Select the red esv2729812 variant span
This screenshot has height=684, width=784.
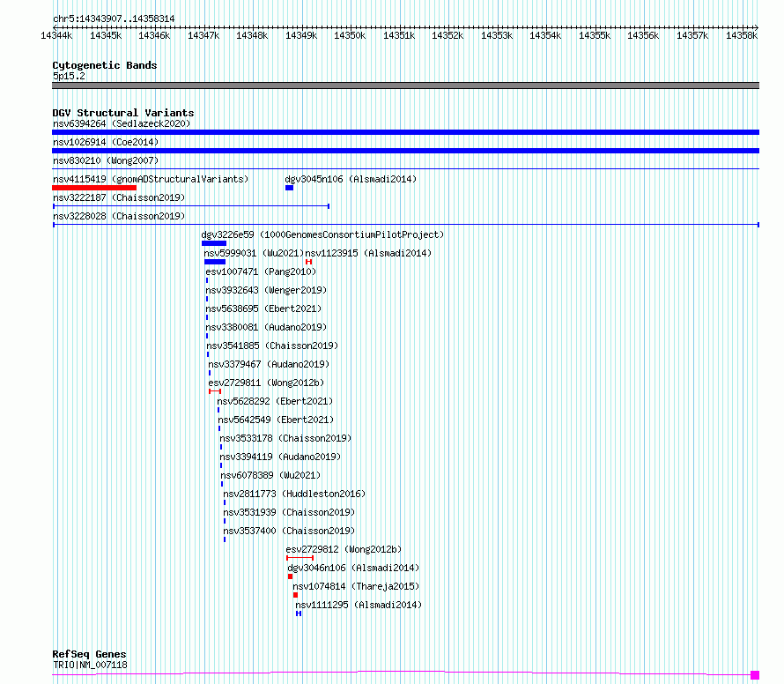pyautogui.click(x=300, y=557)
